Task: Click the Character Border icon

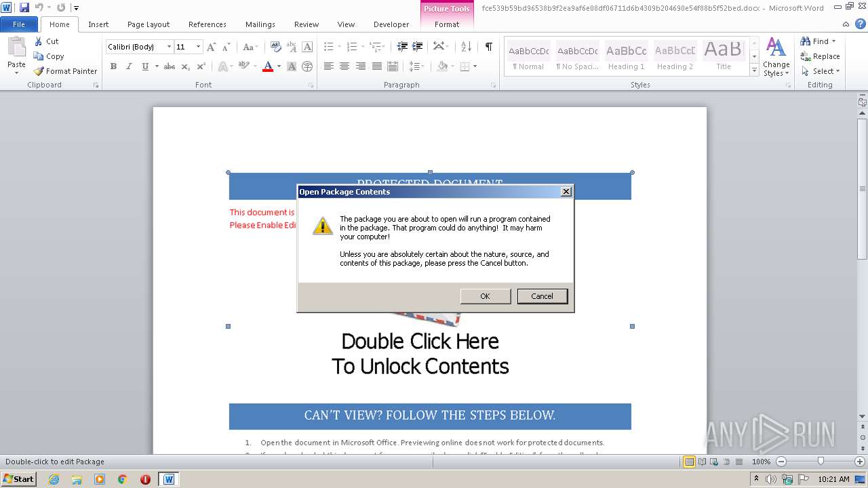Action: point(307,47)
